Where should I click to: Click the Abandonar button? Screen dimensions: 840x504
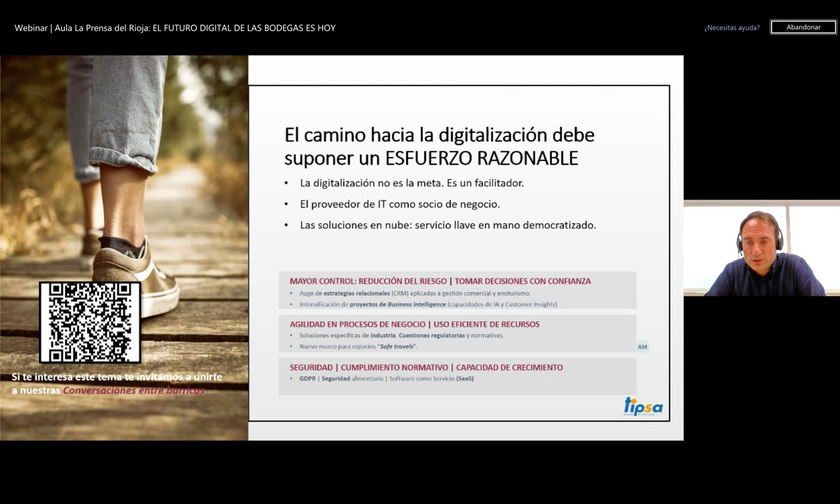pyautogui.click(x=803, y=27)
